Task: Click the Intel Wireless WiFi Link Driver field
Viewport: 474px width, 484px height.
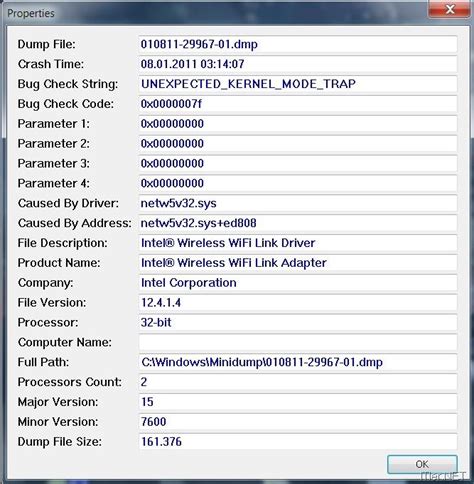Action: tap(298, 243)
